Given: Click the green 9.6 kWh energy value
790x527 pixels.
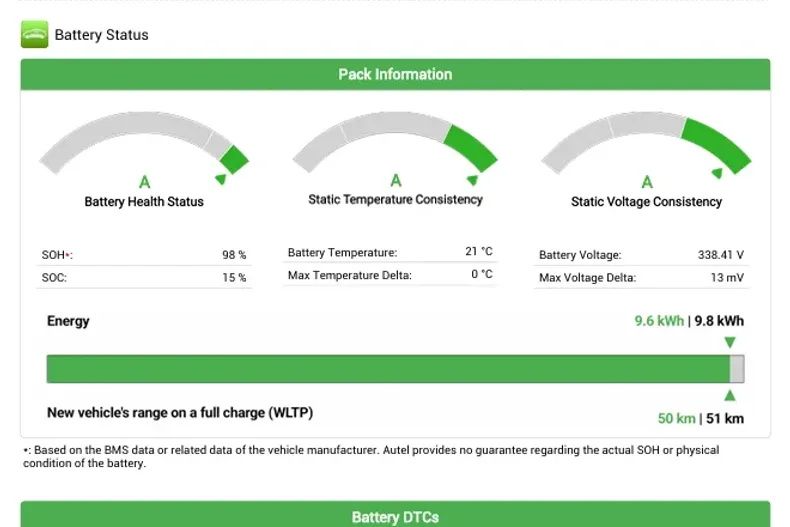Looking at the screenshot, I should [x=659, y=321].
